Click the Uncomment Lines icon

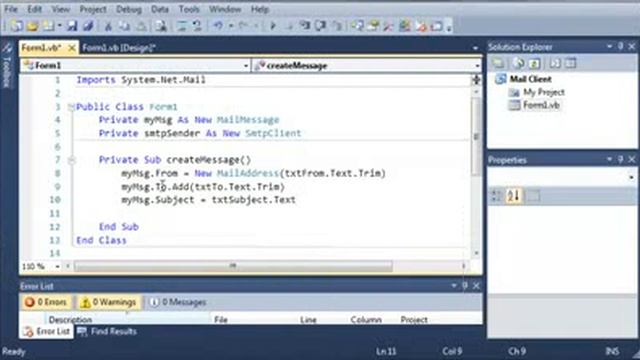pyautogui.click(x=198, y=27)
